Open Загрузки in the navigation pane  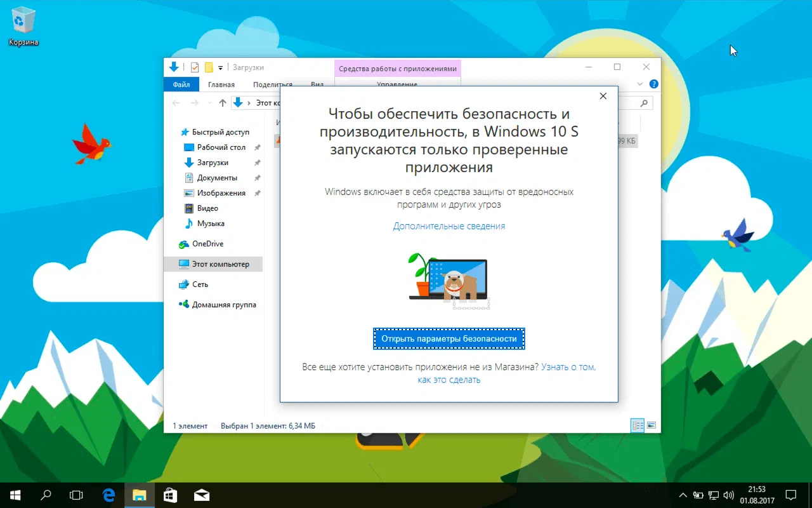tap(206, 163)
